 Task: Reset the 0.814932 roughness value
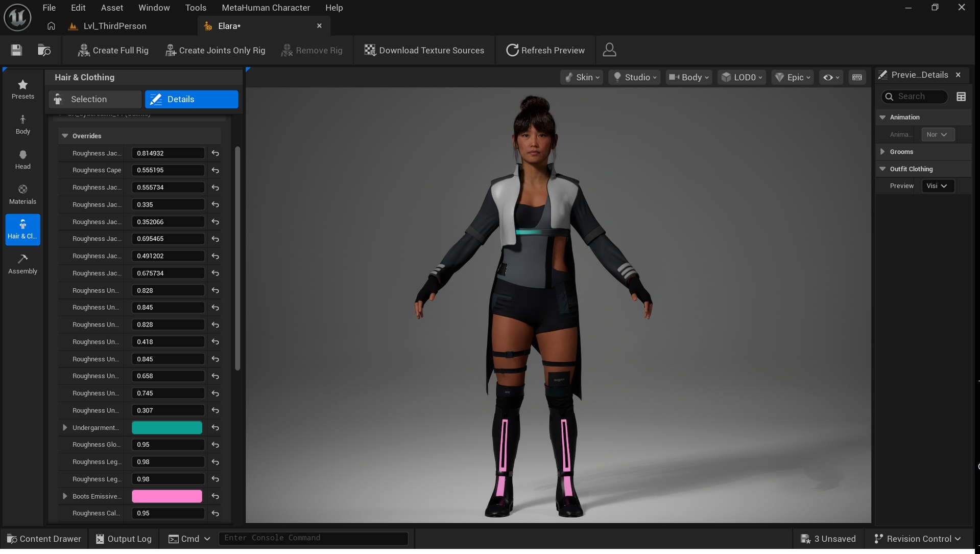point(216,153)
